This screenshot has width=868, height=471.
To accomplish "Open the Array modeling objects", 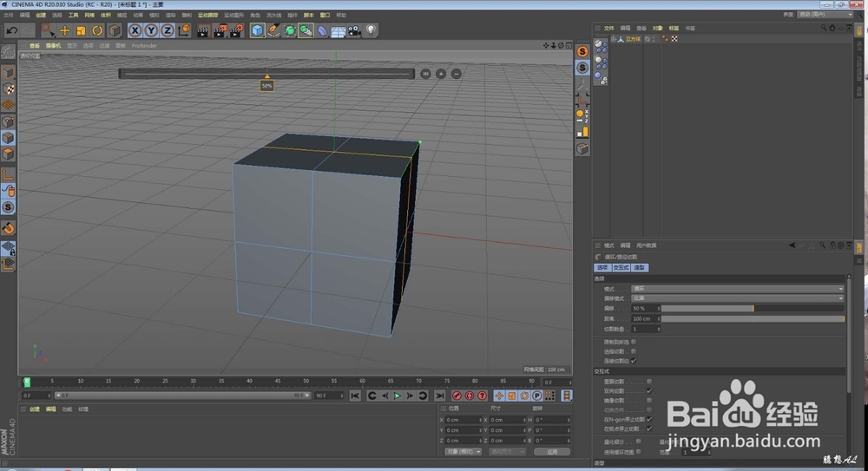I will coord(306,30).
